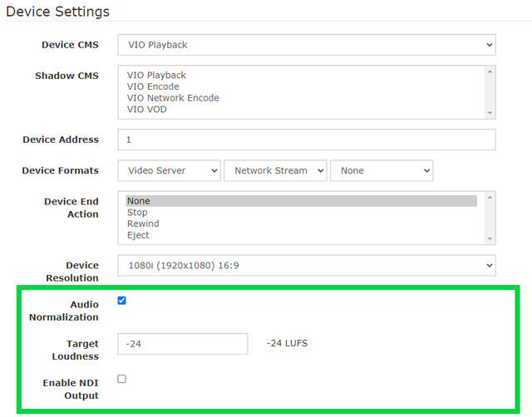The height and width of the screenshot is (417, 532).
Task: Click the Shadow CMS scroll down arrow
Action: (490, 113)
